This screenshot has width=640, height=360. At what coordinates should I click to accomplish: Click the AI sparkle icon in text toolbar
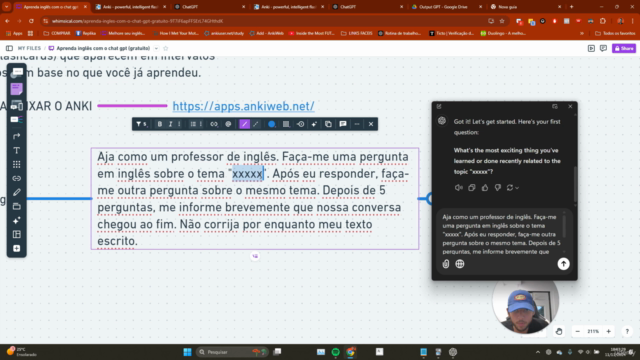[x=314, y=124]
